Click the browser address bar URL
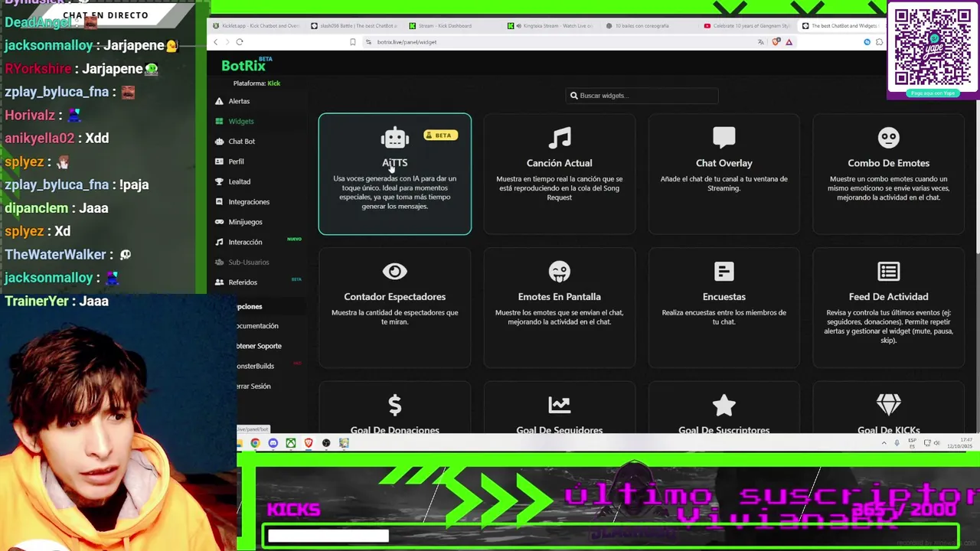Viewport: 980px width, 551px height. [x=407, y=42]
